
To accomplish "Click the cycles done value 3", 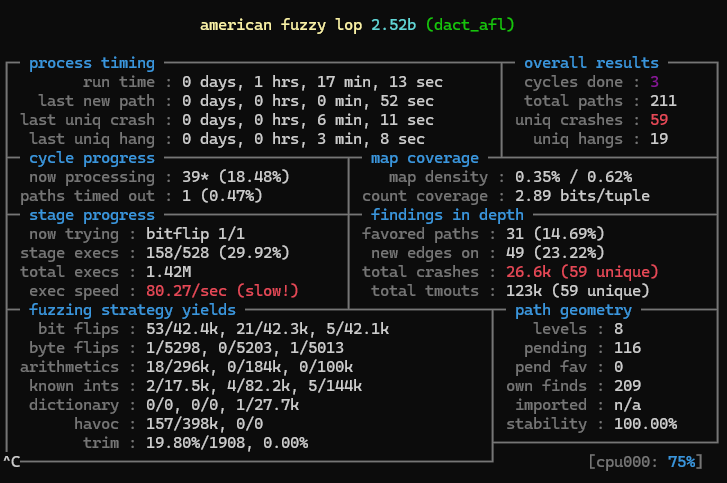I will point(654,82).
